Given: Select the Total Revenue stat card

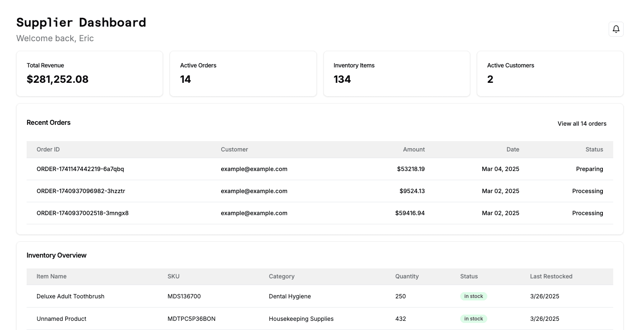Looking at the screenshot, I should pyautogui.click(x=89, y=74).
